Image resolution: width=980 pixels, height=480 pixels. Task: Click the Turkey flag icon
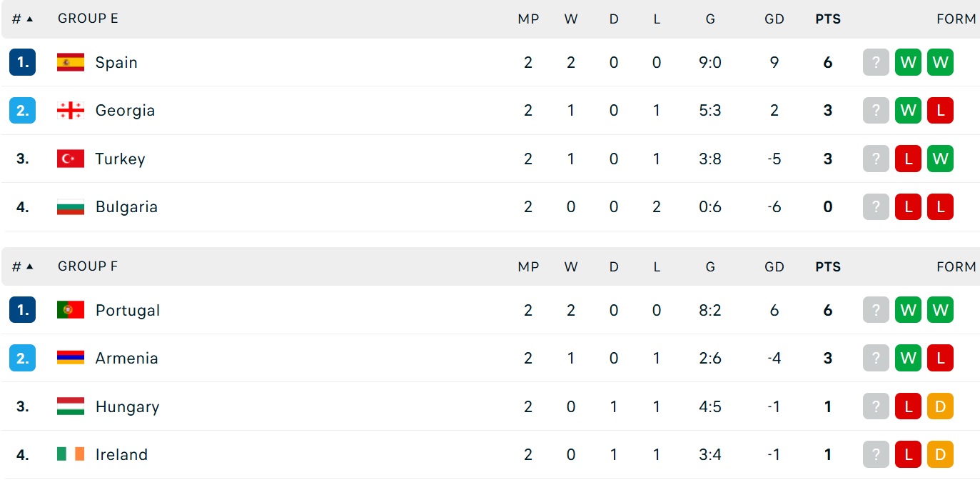pyautogui.click(x=71, y=159)
